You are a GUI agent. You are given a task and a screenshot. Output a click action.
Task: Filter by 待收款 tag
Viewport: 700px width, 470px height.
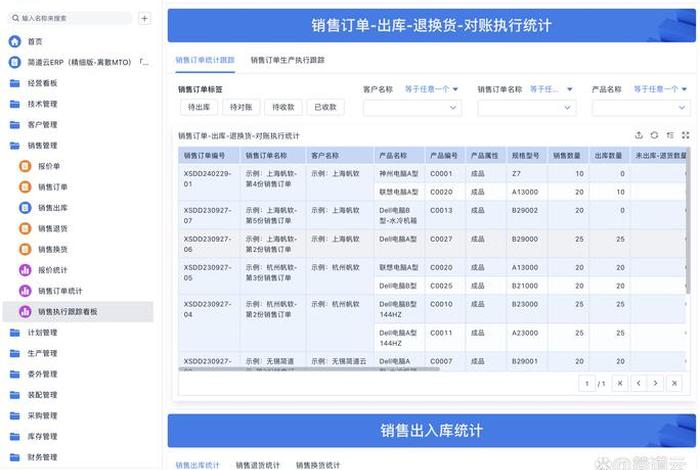[283, 107]
